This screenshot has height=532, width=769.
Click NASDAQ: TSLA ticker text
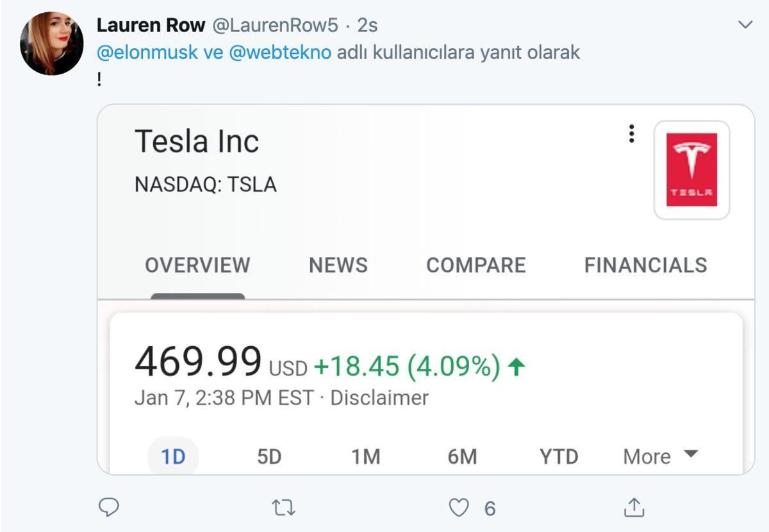tap(206, 185)
